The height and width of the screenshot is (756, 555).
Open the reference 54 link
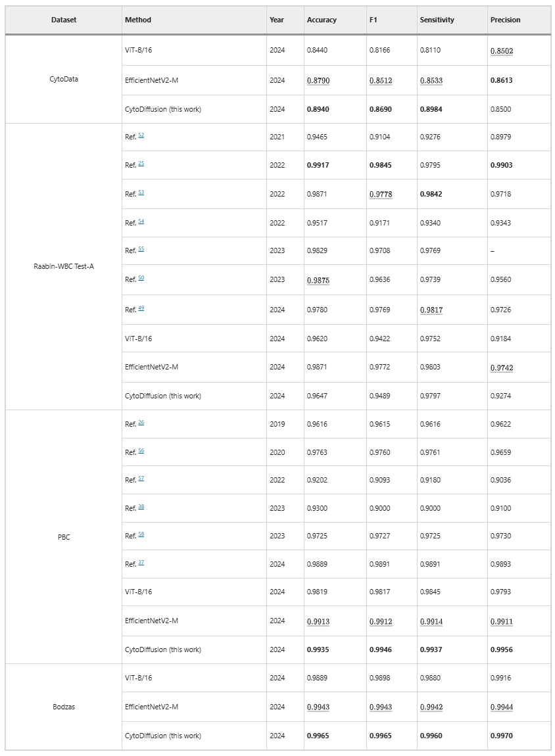point(141,222)
